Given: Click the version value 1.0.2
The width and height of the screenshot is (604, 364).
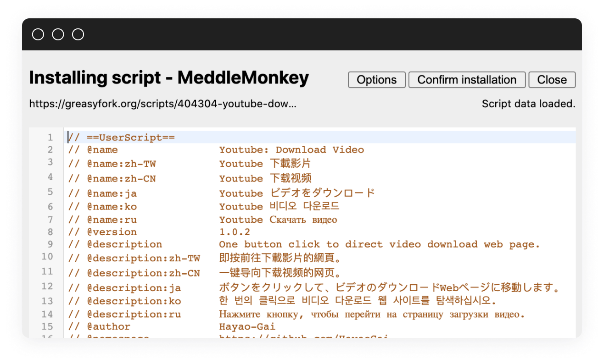Looking at the screenshot, I should [235, 232].
